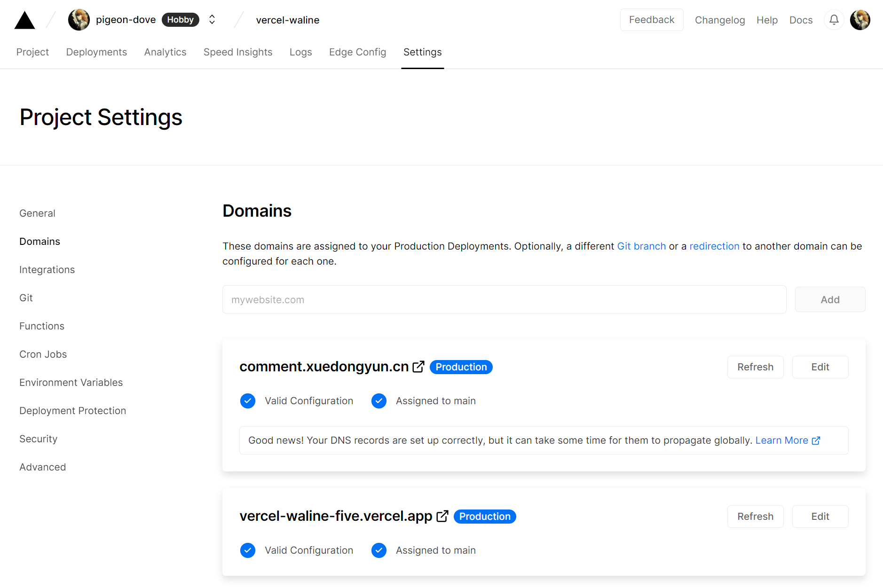Click Valid Configuration checkmark for comment.xuedongyun.cn
Screen dimensions: 883x588
(x=248, y=401)
